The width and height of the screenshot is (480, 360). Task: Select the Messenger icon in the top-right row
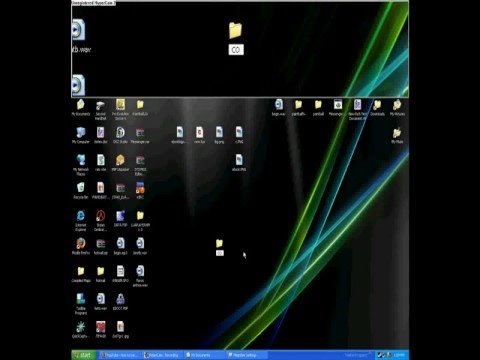(338, 107)
